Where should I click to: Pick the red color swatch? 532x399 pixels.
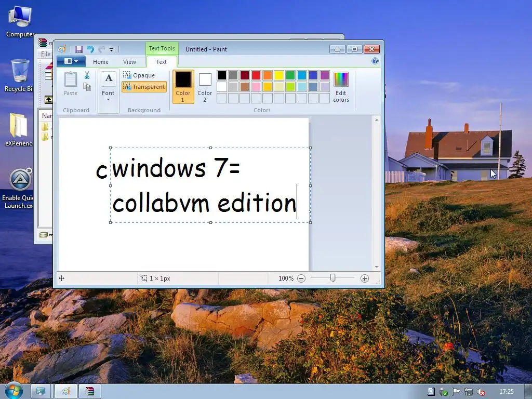click(256, 75)
